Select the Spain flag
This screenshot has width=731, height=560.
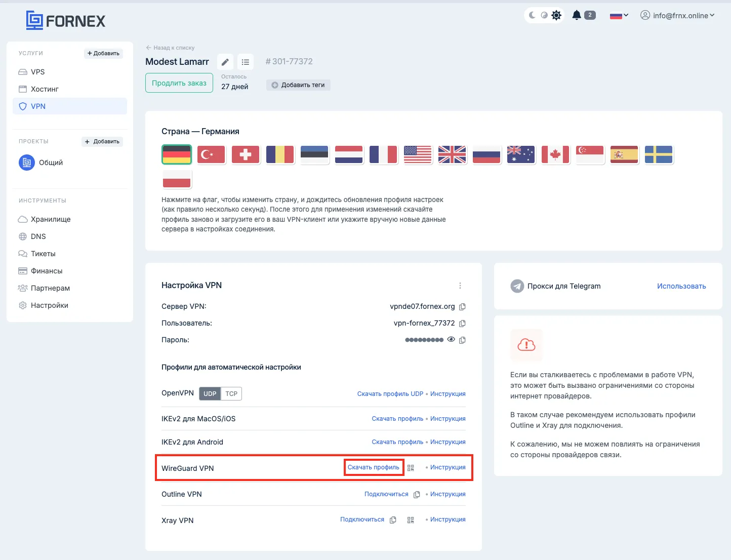[x=624, y=154]
